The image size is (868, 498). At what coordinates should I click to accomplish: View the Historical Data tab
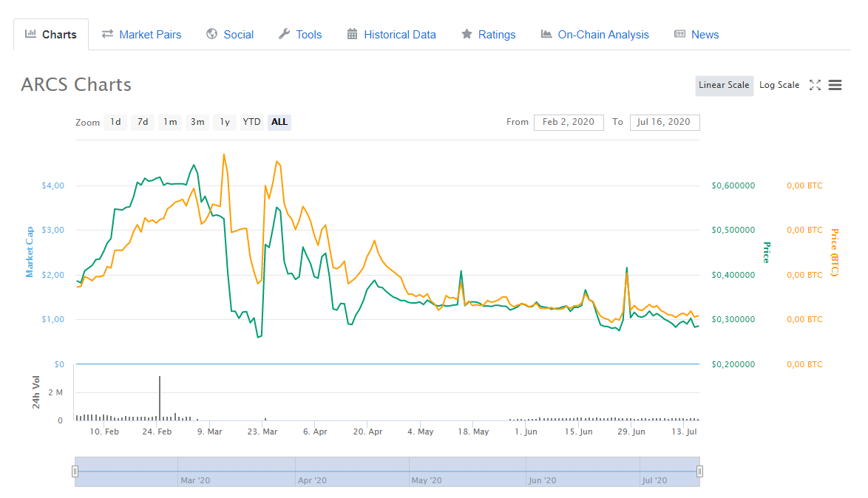point(391,34)
